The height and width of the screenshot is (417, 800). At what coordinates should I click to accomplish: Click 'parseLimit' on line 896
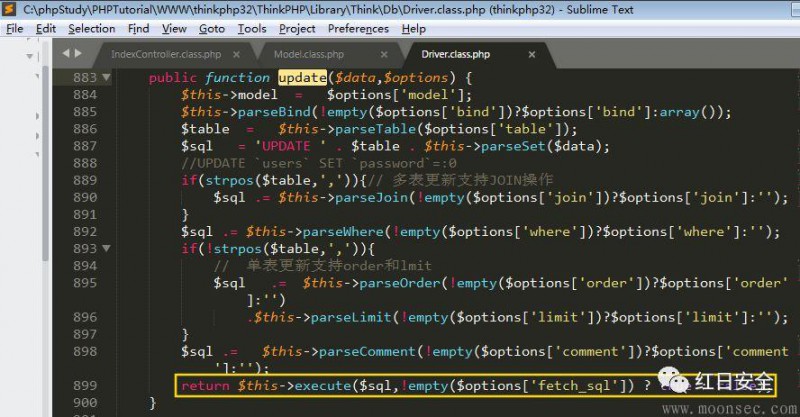point(351,317)
